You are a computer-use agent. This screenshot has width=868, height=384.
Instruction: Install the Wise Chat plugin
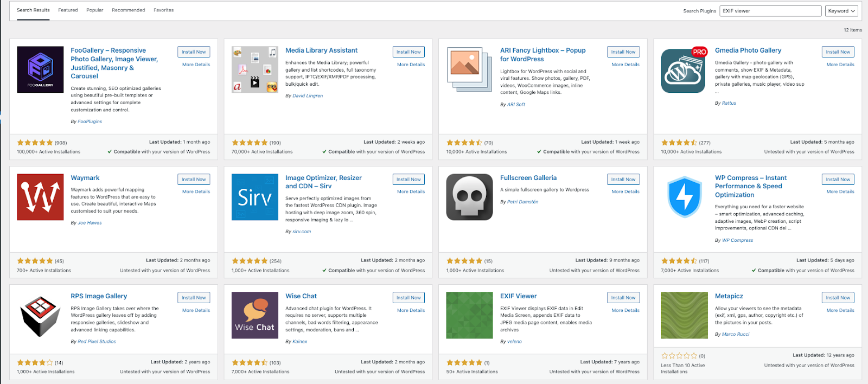pos(409,298)
